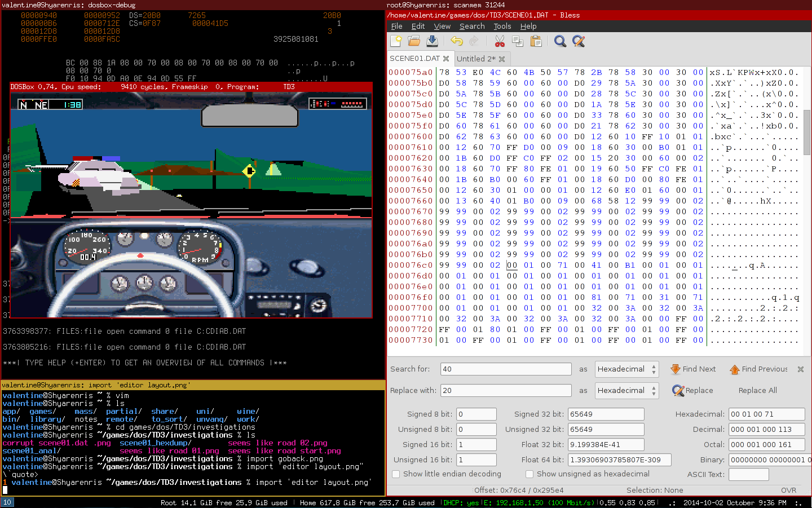
Task: Click the Find Next button
Action: [x=693, y=369]
